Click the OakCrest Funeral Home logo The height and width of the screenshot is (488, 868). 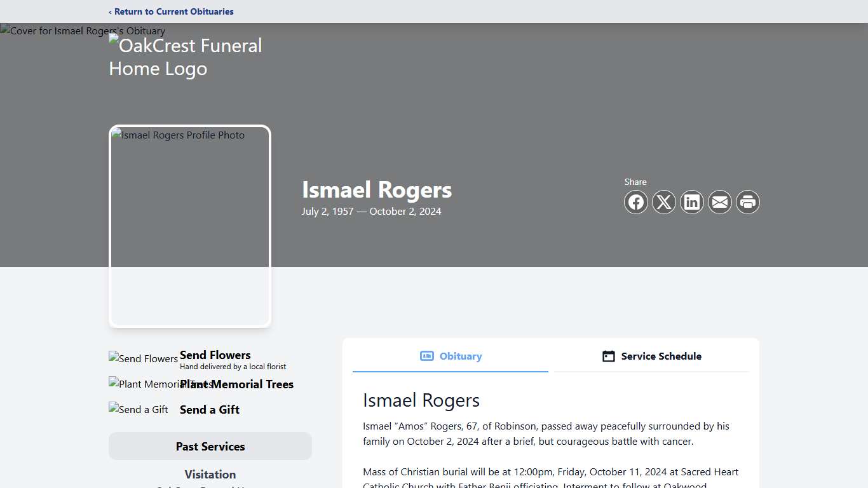186,57
